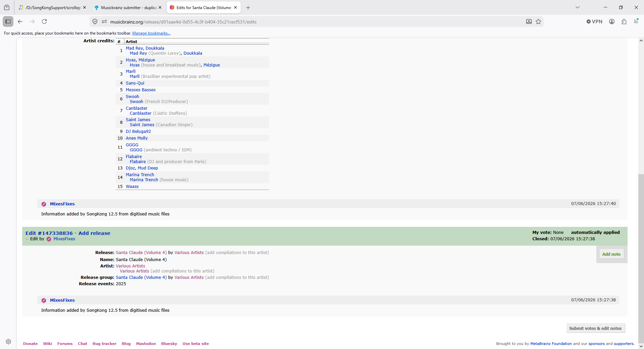Open MixesFixes profile in the Edit by line

[x=64, y=239]
